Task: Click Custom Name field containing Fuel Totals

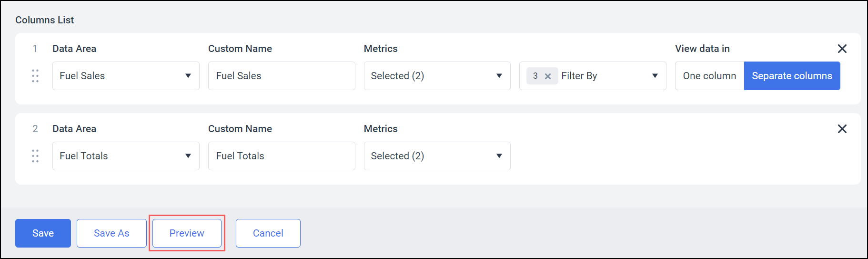Action: [x=282, y=156]
